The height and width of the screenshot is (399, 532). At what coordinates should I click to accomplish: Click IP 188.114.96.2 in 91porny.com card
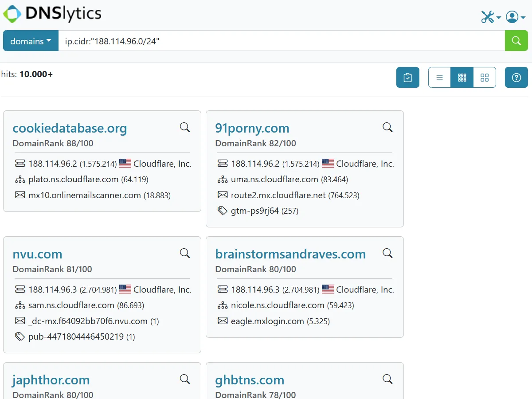[255, 164]
